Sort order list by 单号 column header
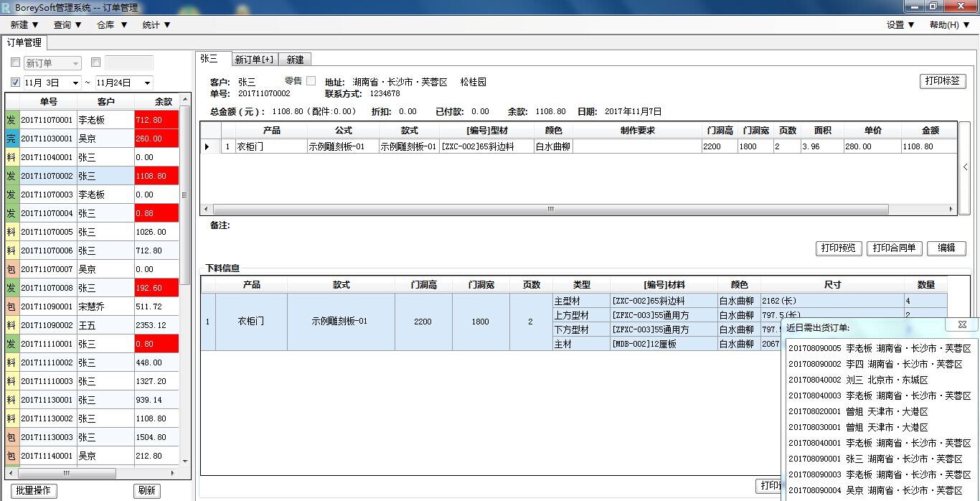This screenshot has width=980, height=501. click(48, 102)
